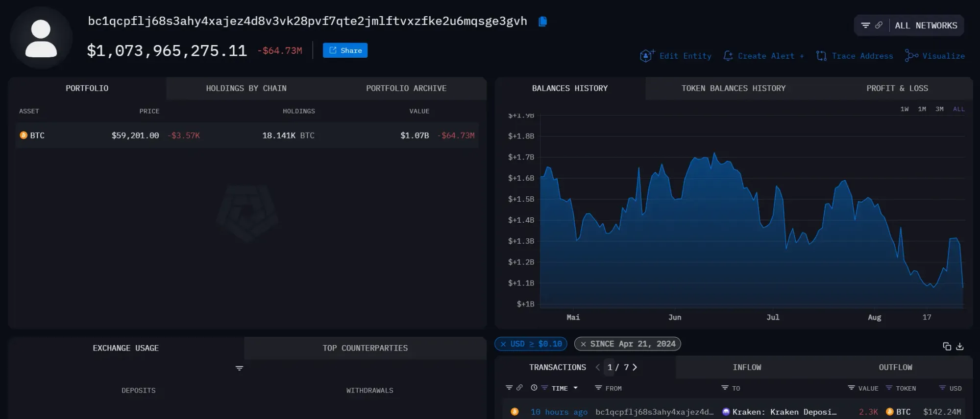This screenshot has width=980, height=419.
Task: Set chart range to 3M
Action: point(939,109)
